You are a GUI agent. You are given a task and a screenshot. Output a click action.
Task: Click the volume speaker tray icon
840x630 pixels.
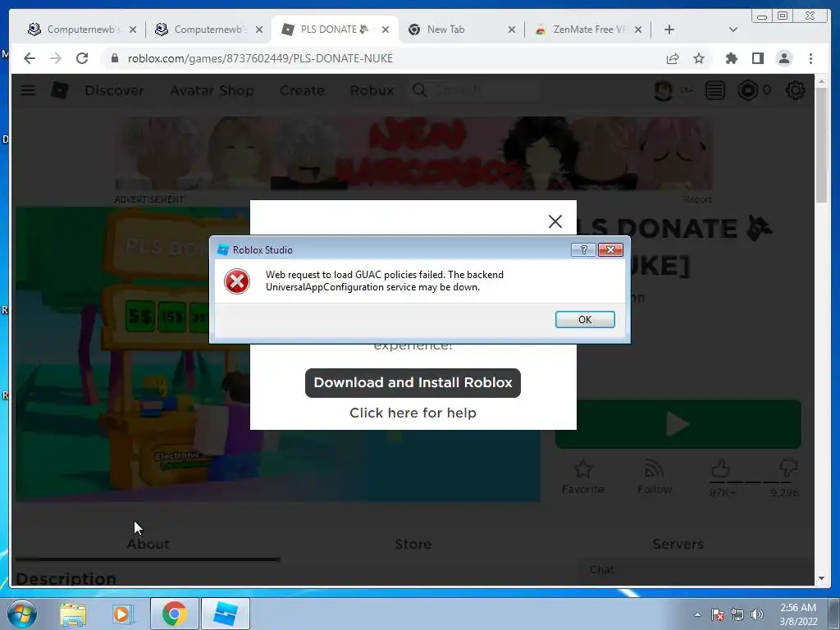point(757,614)
